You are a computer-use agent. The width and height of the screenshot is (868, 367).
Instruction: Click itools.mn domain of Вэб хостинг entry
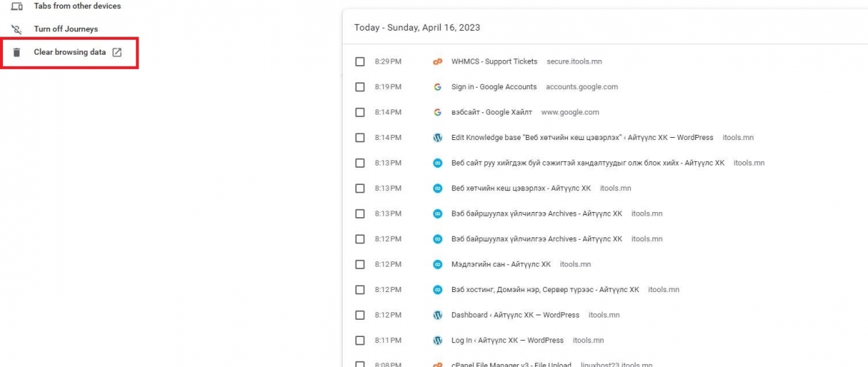coord(664,289)
